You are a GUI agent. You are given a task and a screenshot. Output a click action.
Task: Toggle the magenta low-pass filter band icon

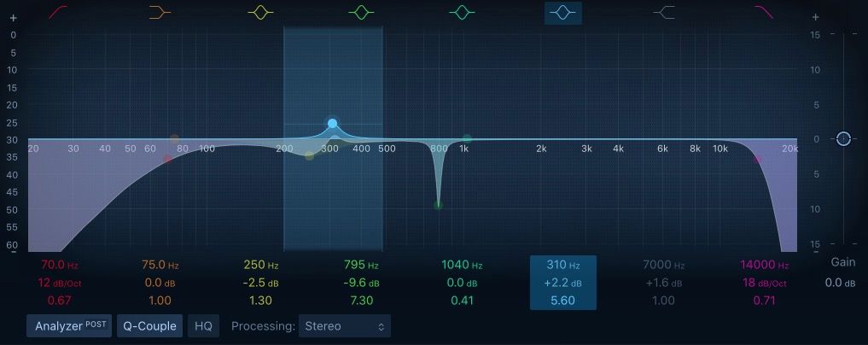pos(764,12)
